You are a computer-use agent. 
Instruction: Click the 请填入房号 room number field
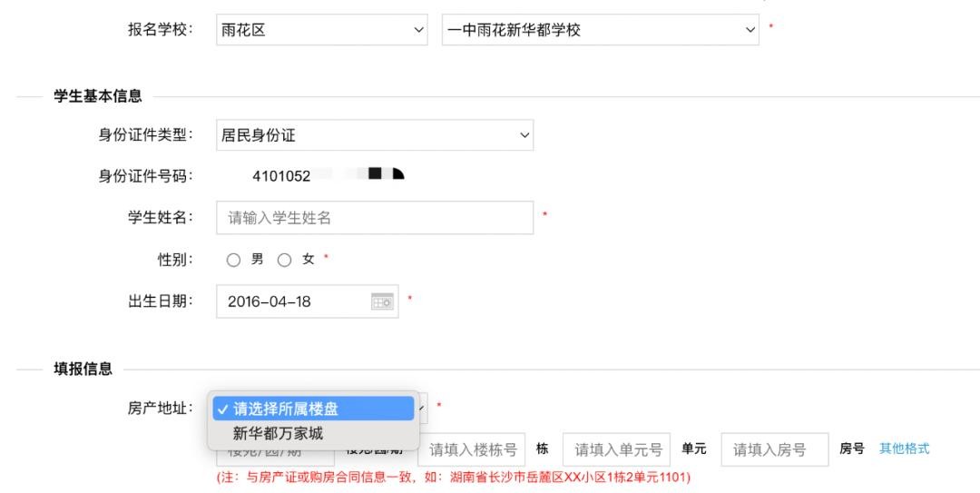click(x=774, y=449)
